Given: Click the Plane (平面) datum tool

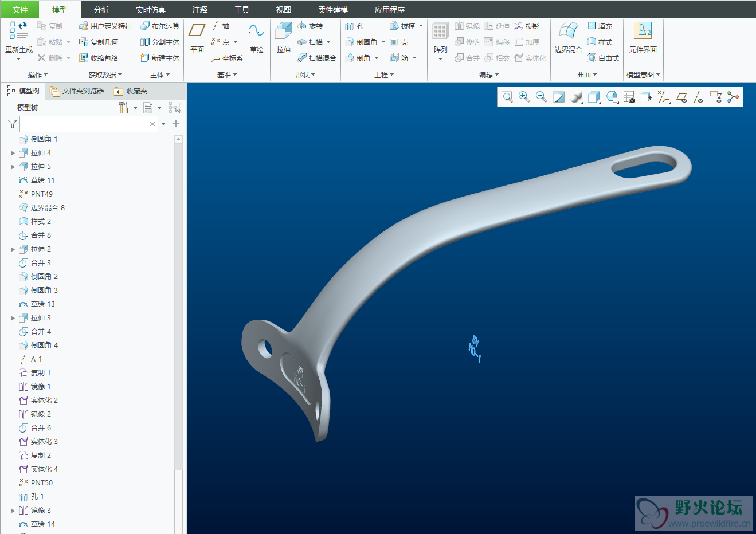Looking at the screenshot, I should (x=197, y=38).
